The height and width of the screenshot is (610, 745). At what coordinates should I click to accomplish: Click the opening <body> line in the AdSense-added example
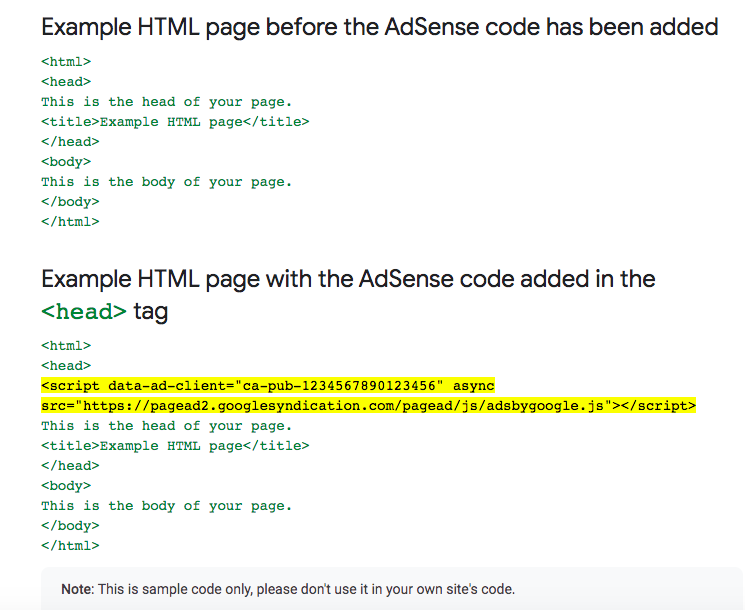(66, 486)
